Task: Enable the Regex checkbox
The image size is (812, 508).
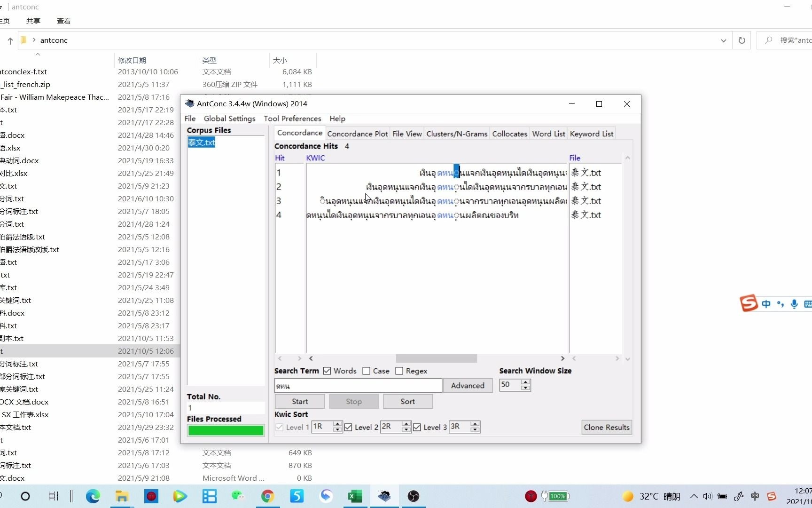Action: coord(399,371)
